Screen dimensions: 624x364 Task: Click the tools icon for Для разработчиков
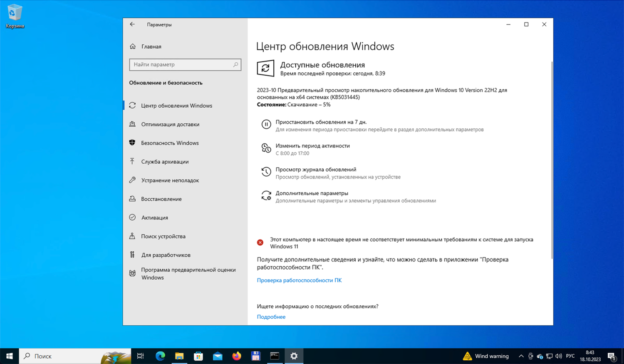tap(132, 255)
